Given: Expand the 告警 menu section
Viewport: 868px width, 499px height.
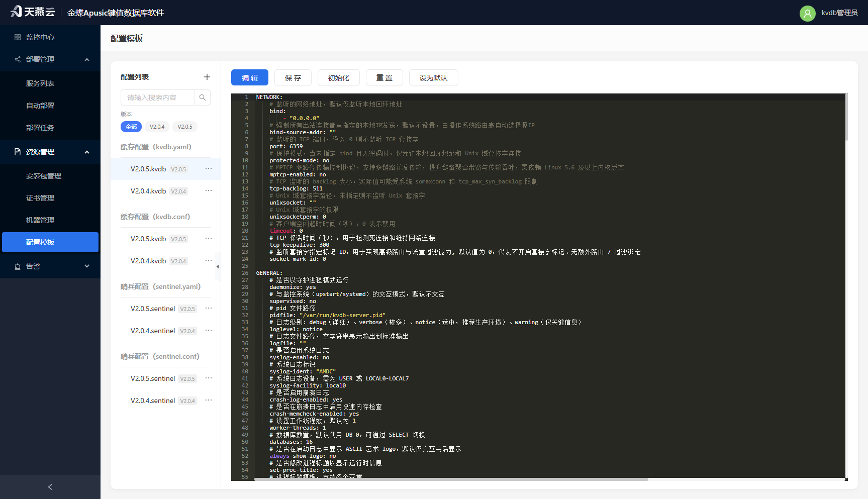Looking at the screenshot, I should tap(87, 266).
